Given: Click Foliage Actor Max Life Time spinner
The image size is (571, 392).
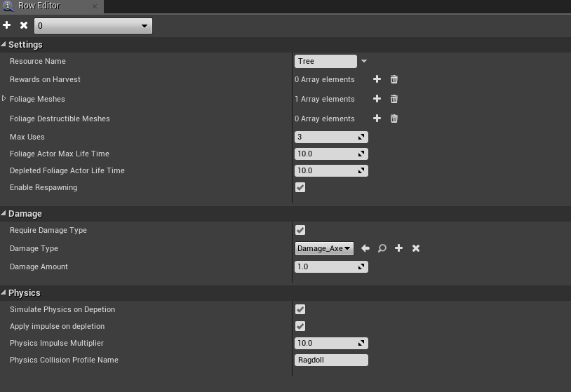Looking at the screenshot, I should click(361, 154).
